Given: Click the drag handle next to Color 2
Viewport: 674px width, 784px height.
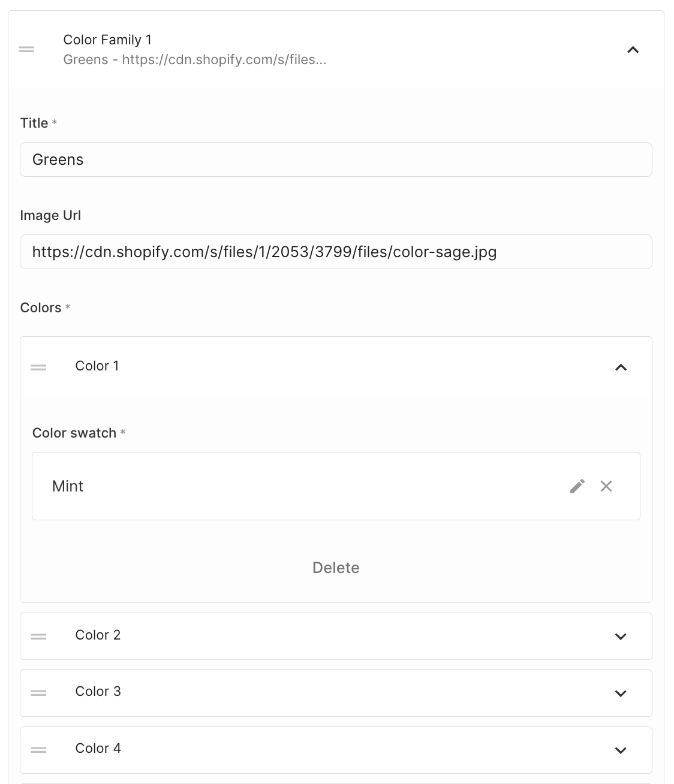Looking at the screenshot, I should tap(38, 636).
